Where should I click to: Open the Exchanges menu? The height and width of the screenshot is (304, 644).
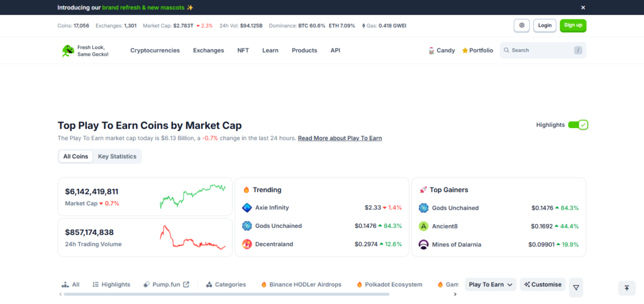209,50
